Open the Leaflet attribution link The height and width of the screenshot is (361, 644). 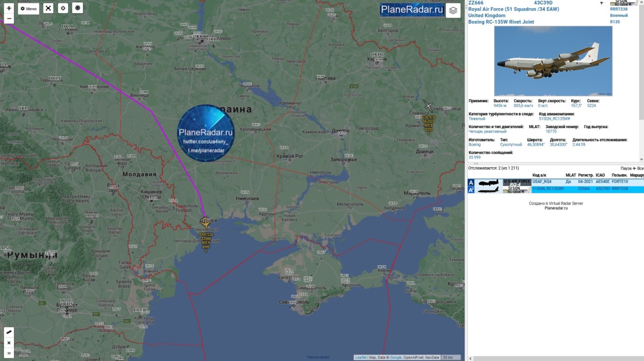(361, 358)
